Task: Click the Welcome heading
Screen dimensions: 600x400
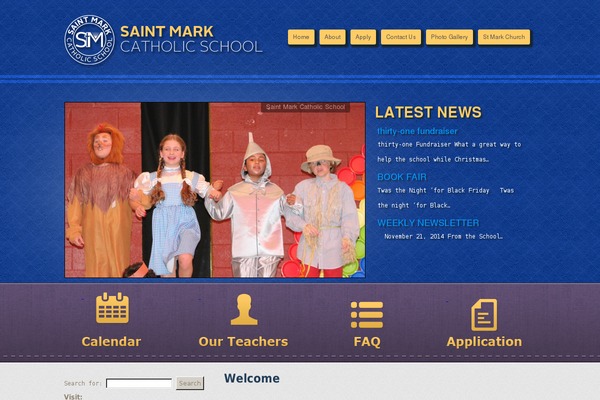Action: pos(252,378)
